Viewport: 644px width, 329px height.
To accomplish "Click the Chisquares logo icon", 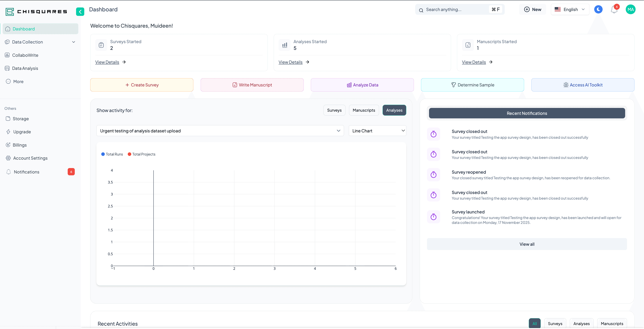I will (x=10, y=12).
